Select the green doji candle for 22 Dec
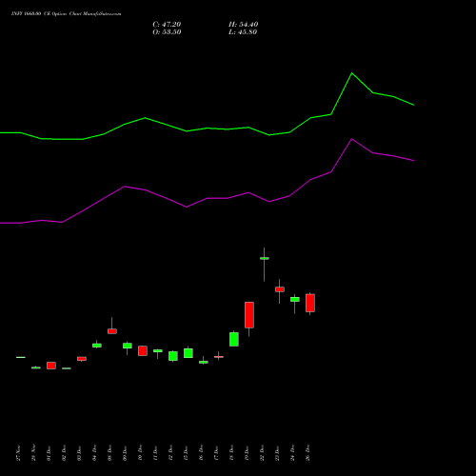 (x=265, y=258)
